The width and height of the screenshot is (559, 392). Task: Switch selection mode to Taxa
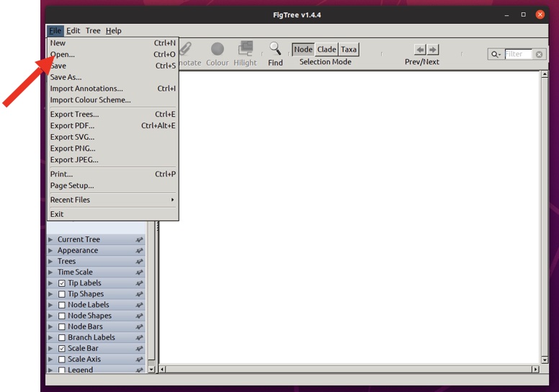[349, 50]
